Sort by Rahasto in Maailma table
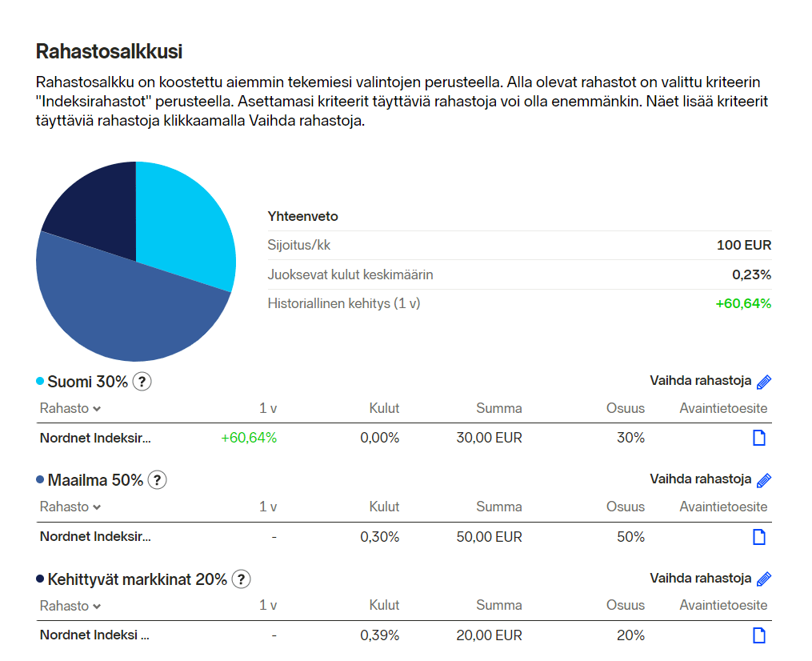Viewport: 812px width, 661px height. pos(70,507)
